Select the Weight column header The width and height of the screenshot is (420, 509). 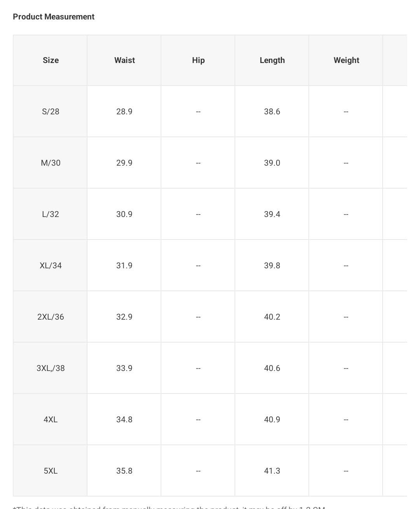346,60
